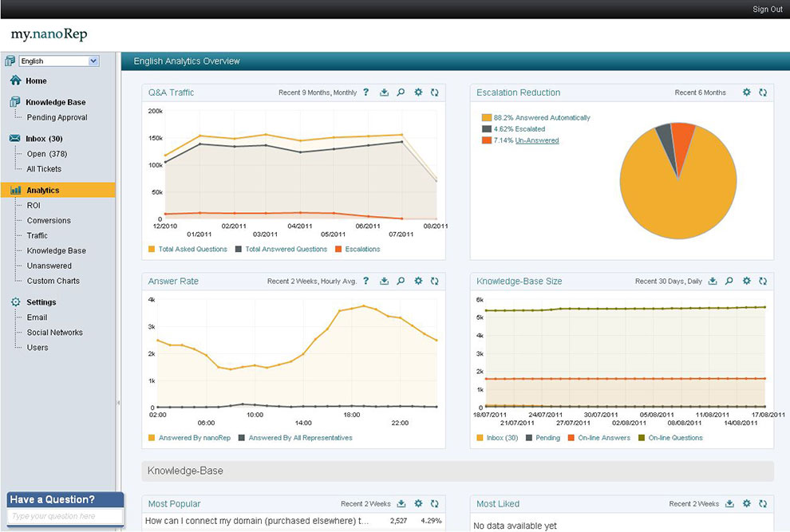The height and width of the screenshot is (532, 790).
Task: Click the Home house icon
Action: tap(16, 80)
